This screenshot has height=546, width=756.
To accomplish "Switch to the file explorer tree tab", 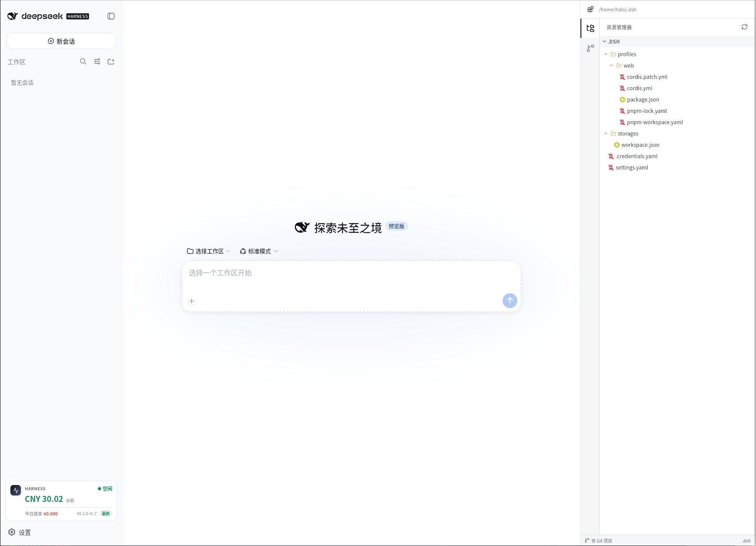I will pyautogui.click(x=591, y=28).
